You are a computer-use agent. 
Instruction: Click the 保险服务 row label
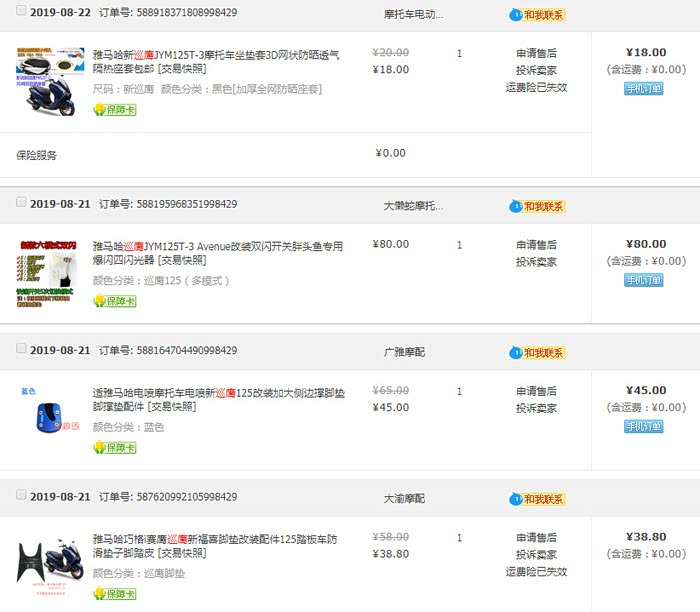pyautogui.click(x=37, y=155)
